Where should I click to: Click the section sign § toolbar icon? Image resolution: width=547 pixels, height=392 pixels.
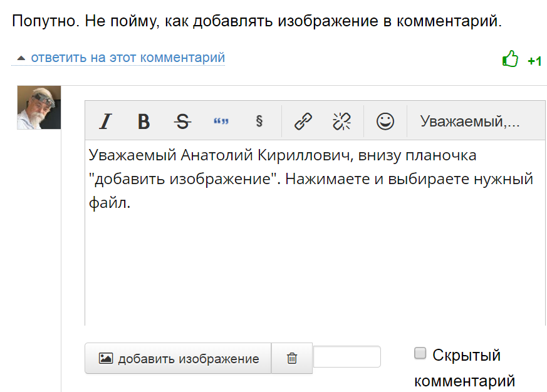tap(259, 121)
